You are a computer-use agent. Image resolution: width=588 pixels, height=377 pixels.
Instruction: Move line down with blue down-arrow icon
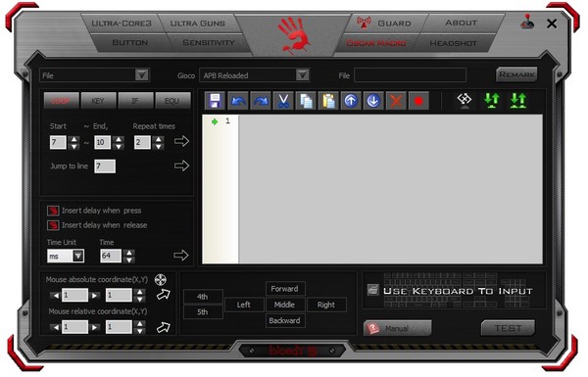(373, 101)
